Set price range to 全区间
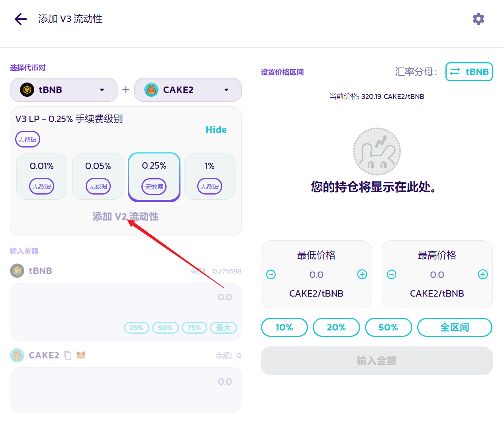504x421 pixels. point(454,327)
